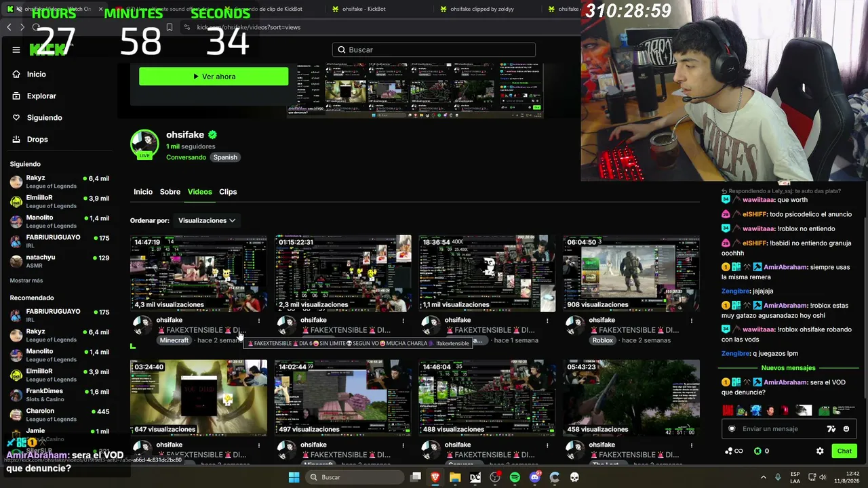Open File Explorer from the taskbar

[x=455, y=477]
